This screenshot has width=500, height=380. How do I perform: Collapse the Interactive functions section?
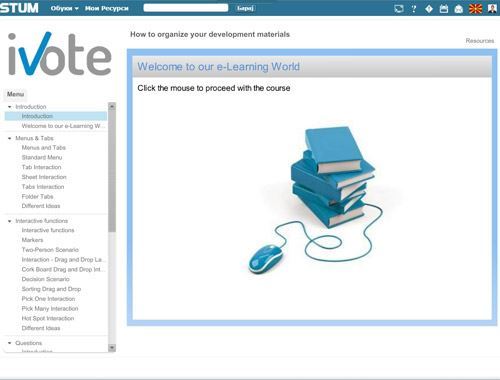coord(9,221)
